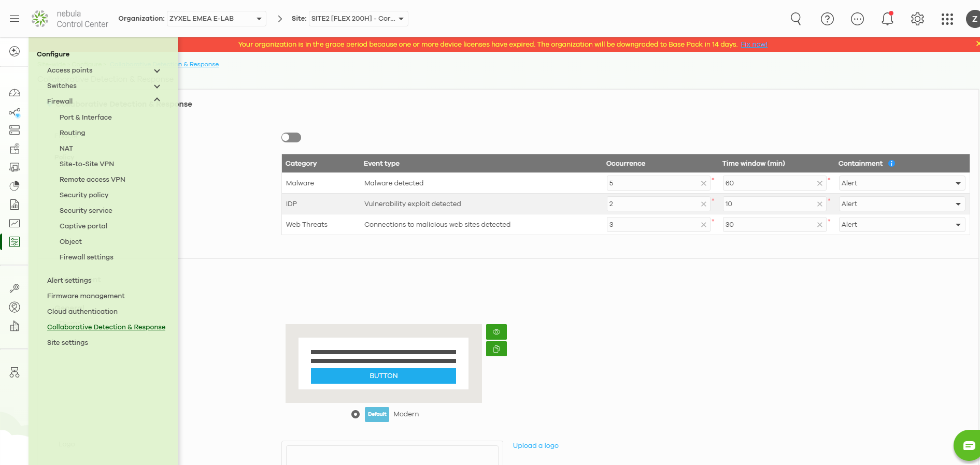Screen dimensions: 980x465
Task: Open the user account avatar
Action: [973, 19]
